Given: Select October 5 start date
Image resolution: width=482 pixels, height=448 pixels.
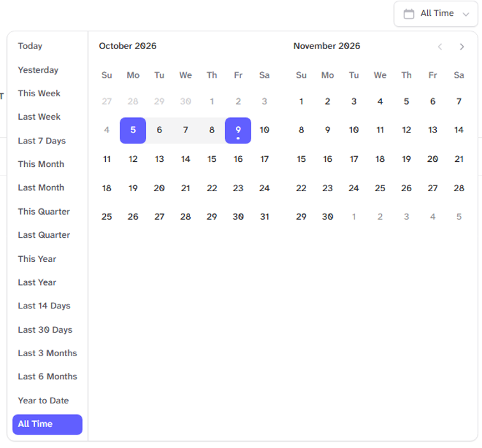Looking at the screenshot, I should 133,130.
